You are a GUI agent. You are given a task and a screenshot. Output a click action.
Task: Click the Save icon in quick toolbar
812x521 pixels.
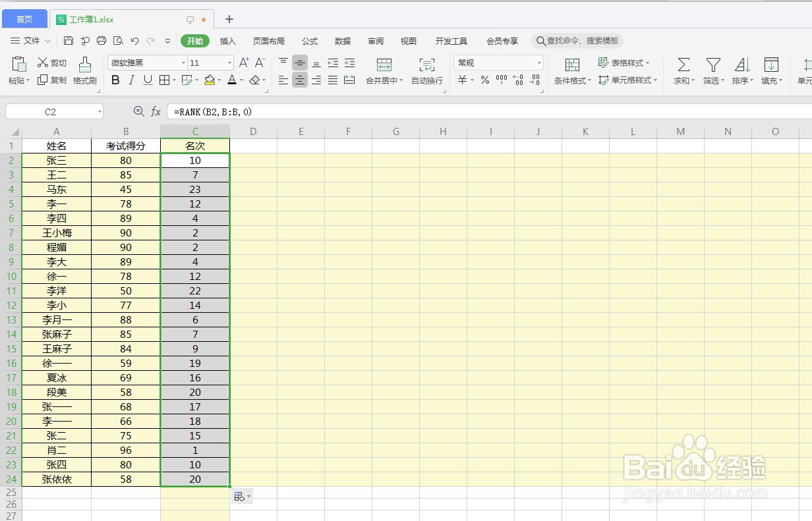pyautogui.click(x=69, y=41)
